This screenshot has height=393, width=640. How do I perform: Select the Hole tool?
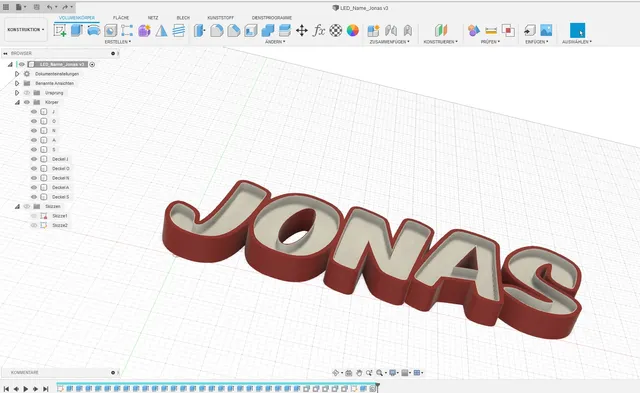pos(110,31)
